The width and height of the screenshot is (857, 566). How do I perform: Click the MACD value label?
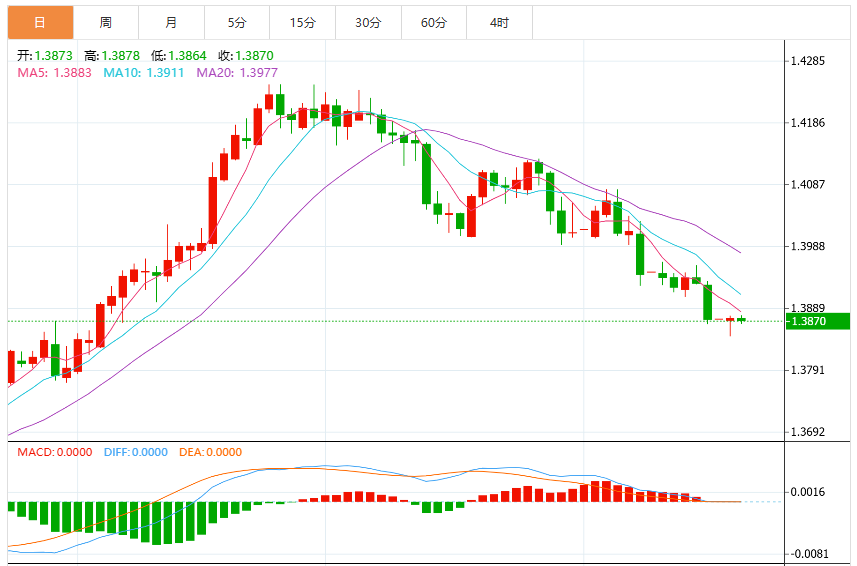pos(55,452)
